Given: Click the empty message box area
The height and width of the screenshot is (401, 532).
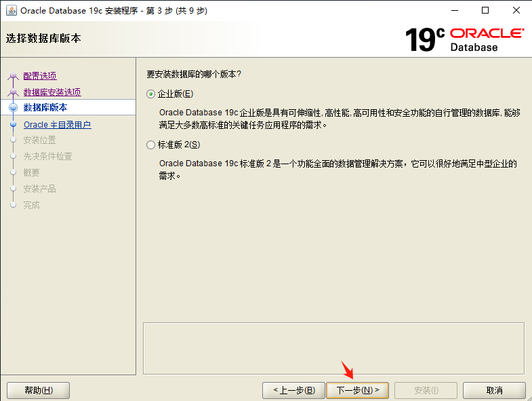Looking at the screenshot, I should pyautogui.click(x=333, y=348).
